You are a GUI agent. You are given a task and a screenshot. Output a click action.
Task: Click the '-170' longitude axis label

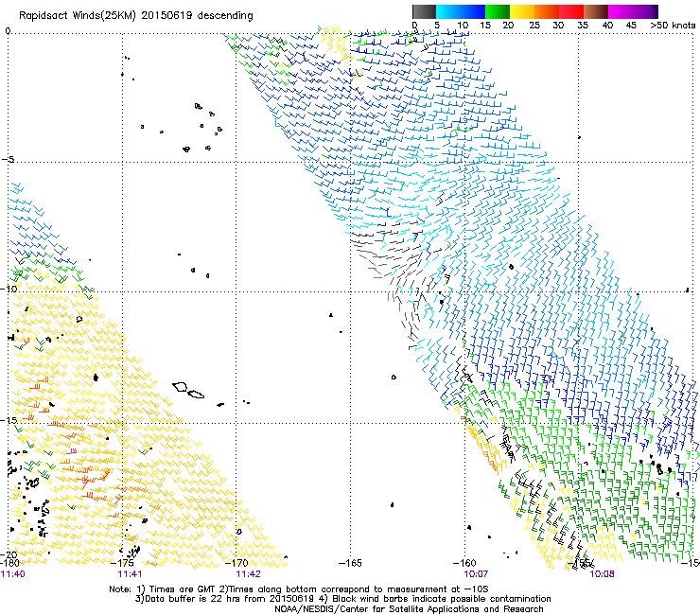(236, 563)
